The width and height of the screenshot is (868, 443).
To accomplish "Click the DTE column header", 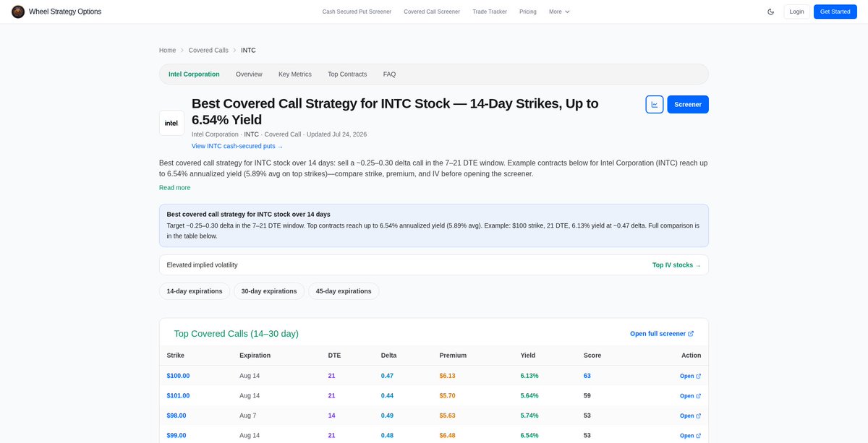I will pos(334,356).
